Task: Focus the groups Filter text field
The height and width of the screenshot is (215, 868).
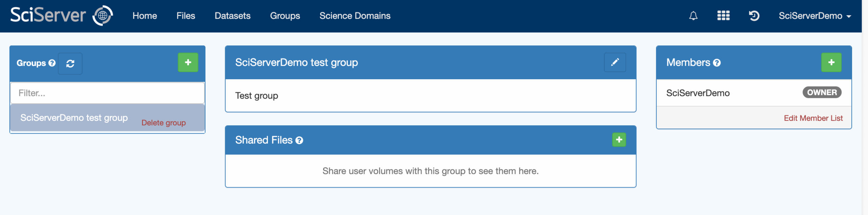Action: pos(107,93)
